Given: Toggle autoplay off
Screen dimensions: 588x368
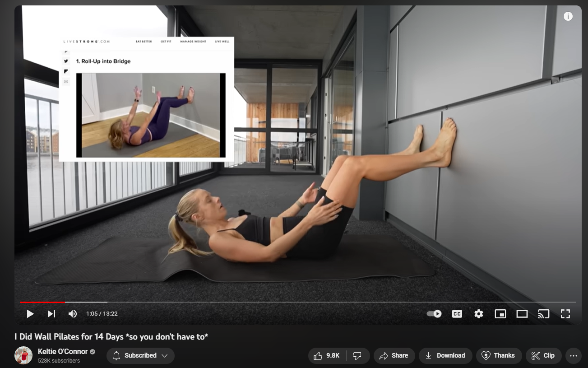Looking at the screenshot, I should coord(434,313).
